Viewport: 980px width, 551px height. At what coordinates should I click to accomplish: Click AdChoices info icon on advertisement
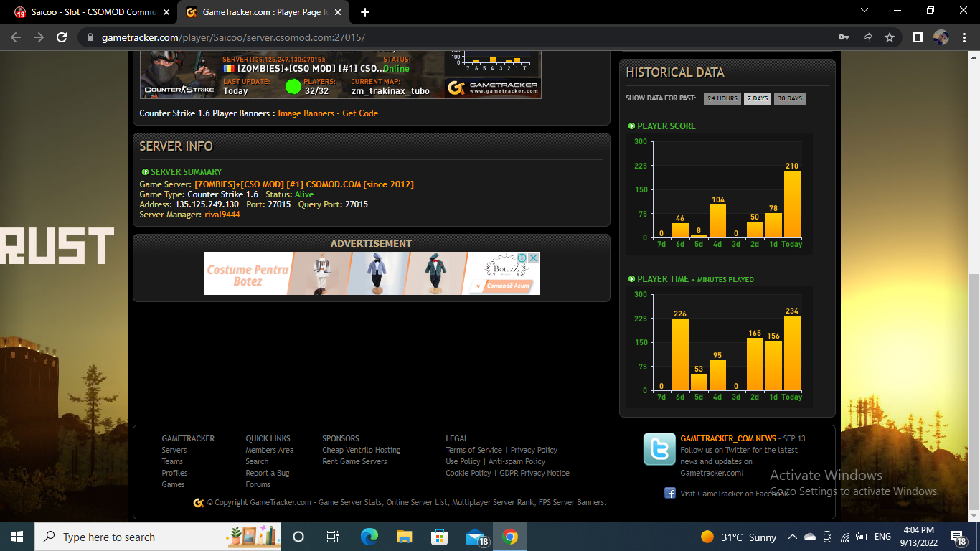pyautogui.click(x=522, y=258)
